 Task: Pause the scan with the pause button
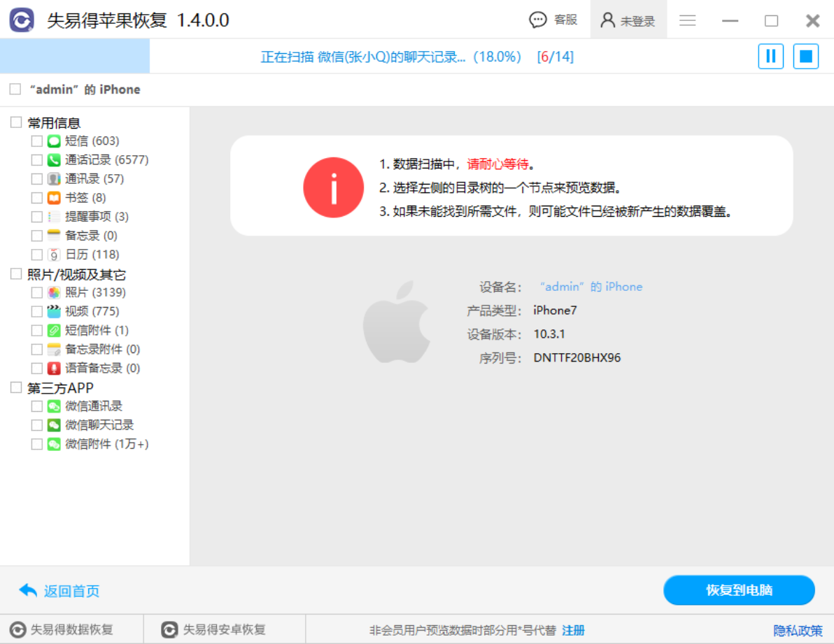pos(770,57)
